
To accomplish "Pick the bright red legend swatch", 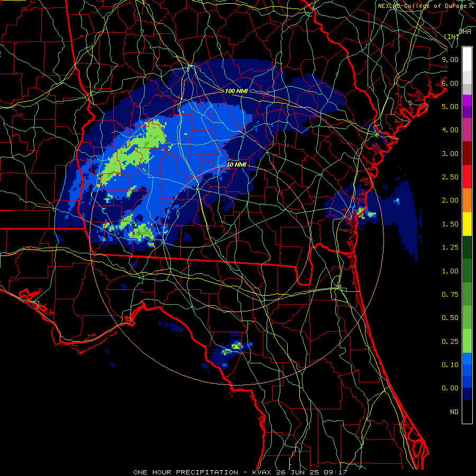I will [467, 177].
